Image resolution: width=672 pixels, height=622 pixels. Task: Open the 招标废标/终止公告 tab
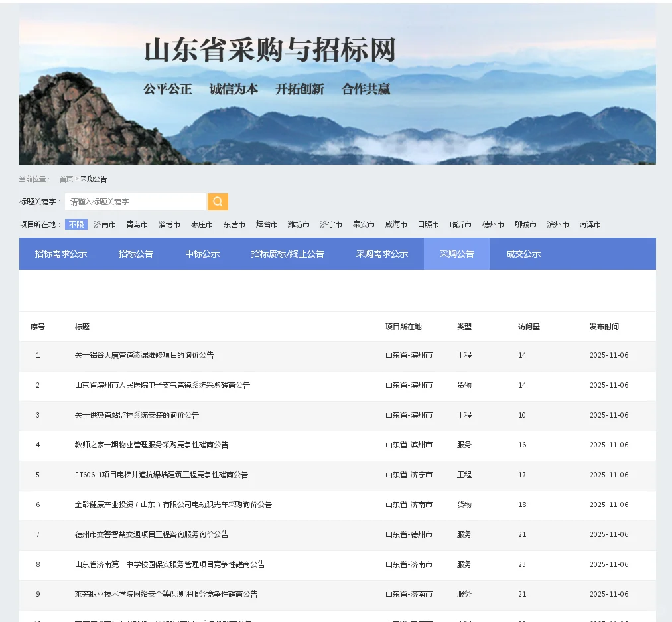(x=287, y=253)
